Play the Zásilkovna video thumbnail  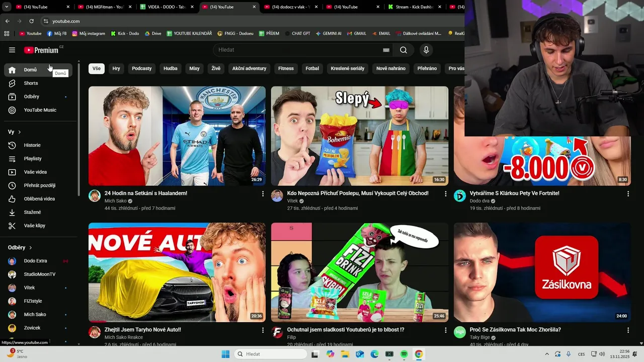click(x=542, y=273)
